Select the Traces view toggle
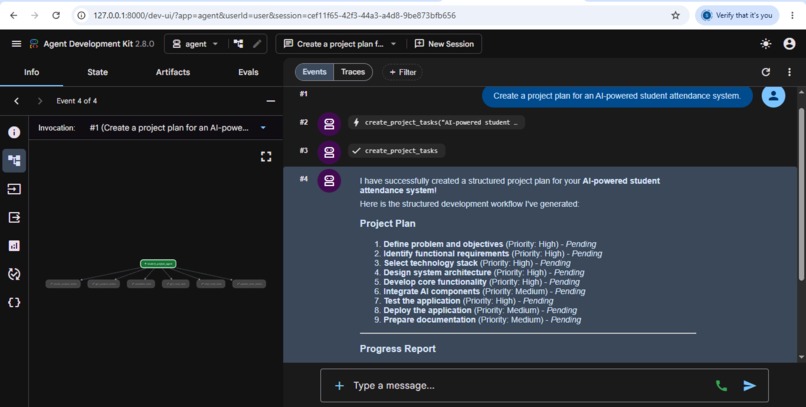The width and height of the screenshot is (806, 407). (x=353, y=72)
